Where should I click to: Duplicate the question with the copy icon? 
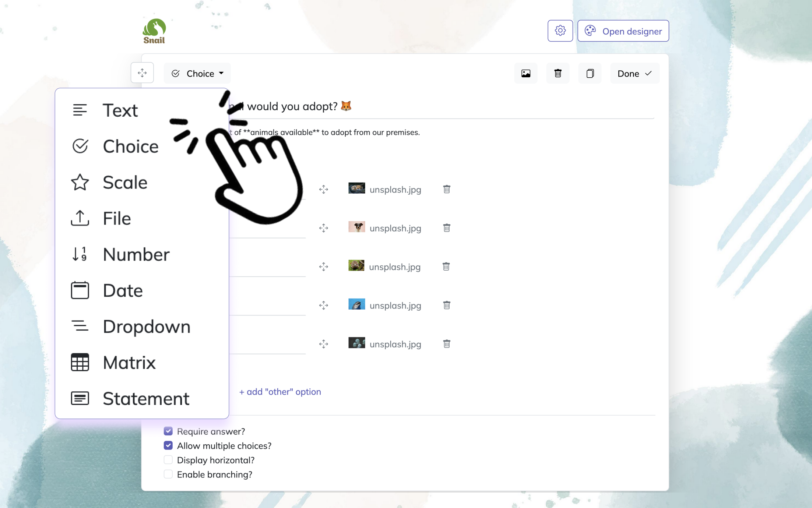point(590,73)
